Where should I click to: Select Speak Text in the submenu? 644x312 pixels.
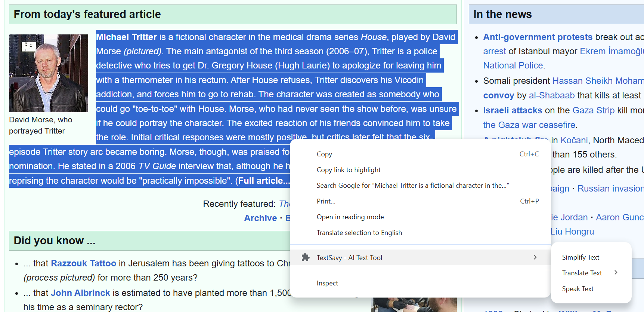pos(591,289)
